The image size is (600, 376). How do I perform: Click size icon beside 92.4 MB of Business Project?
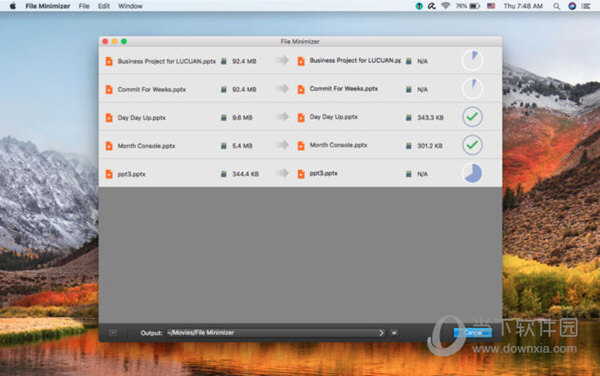point(224,61)
